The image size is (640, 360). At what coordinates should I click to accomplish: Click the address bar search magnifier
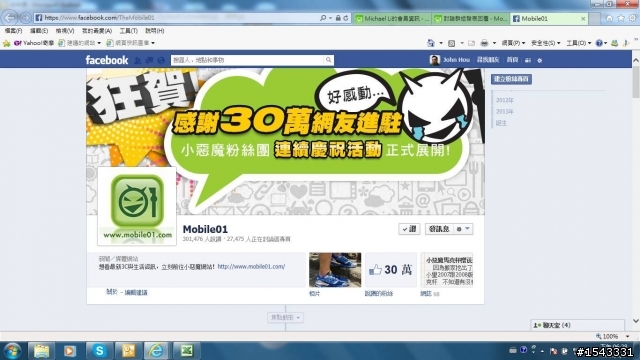[x=323, y=18]
